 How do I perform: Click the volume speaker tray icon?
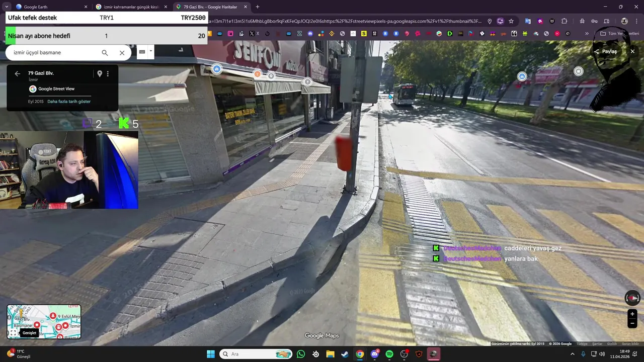(602, 354)
